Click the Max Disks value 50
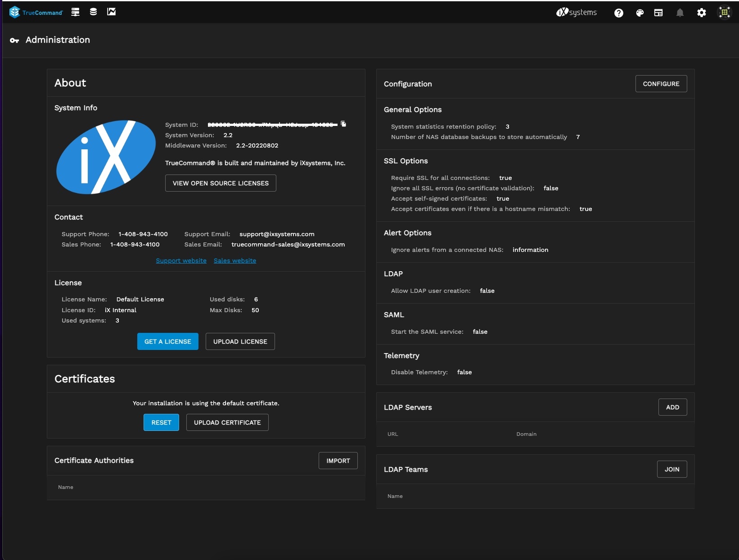Image resolution: width=739 pixels, height=560 pixels. pyautogui.click(x=255, y=310)
